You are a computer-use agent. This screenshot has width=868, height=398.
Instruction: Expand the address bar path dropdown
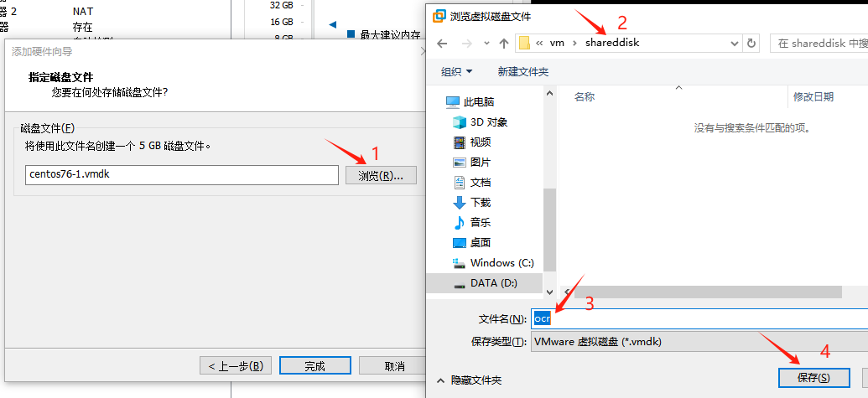(x=735, y=43)
